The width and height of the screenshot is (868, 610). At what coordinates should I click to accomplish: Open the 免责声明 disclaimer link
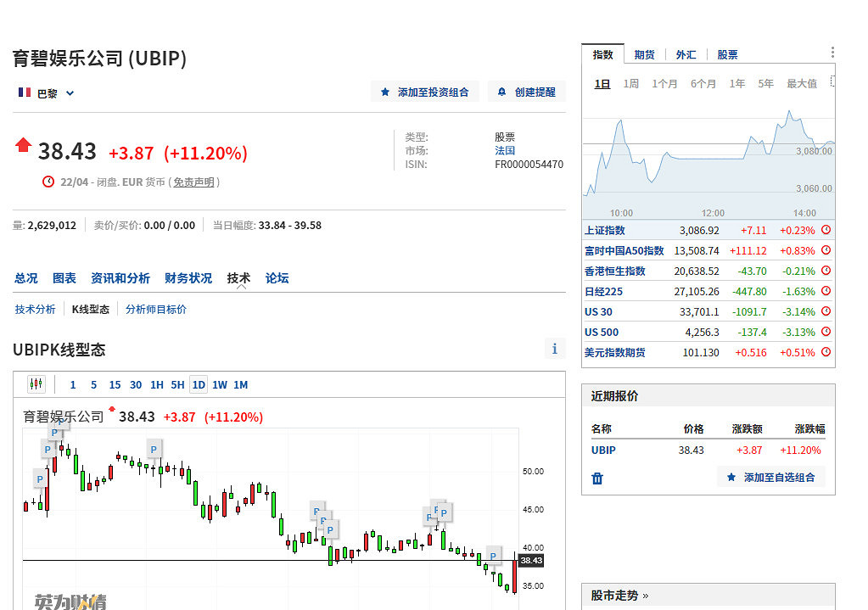point(194,182)
